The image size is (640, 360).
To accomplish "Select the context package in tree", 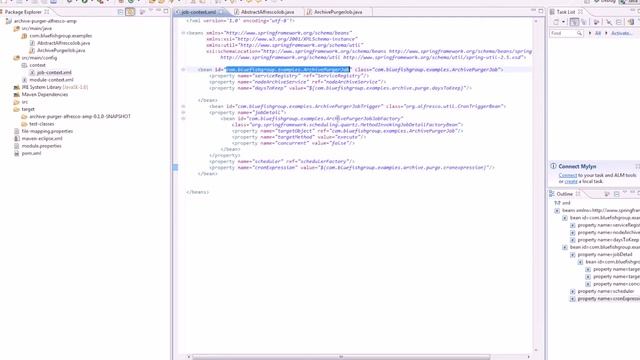I will 37,65.
